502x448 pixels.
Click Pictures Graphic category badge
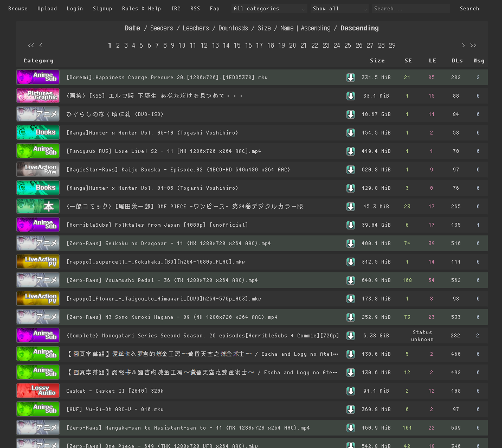click(x=38, y=95)
